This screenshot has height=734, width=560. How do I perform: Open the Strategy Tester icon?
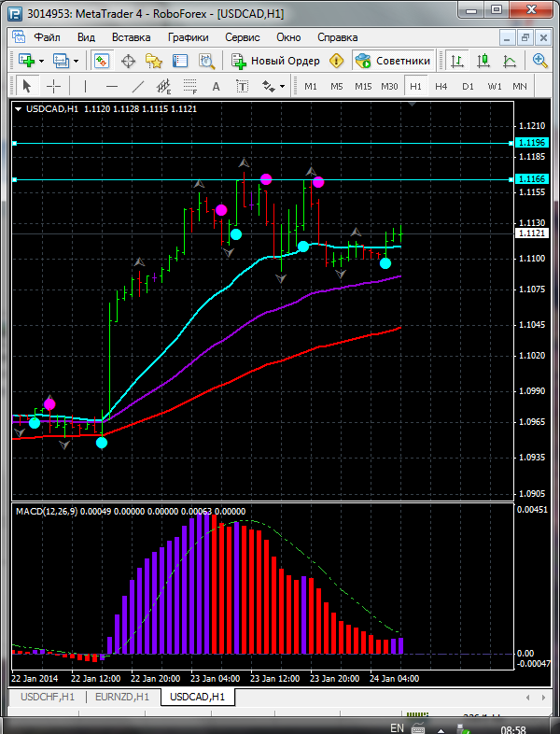coord(206,61)
